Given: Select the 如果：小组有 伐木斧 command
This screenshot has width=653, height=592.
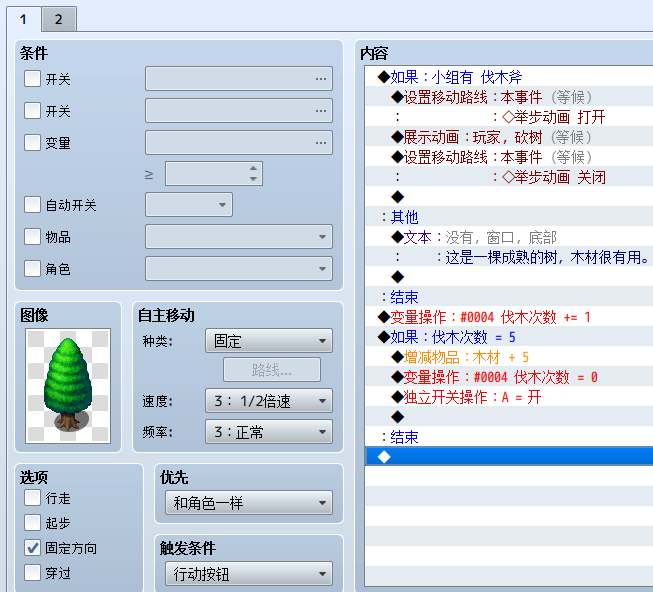Looking at the screenshot, I should (x=509, y=77).
